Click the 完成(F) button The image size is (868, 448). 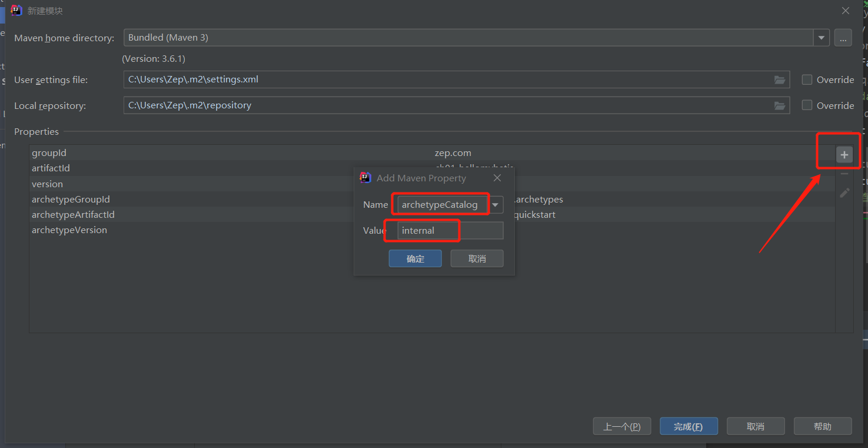tap(689, 426)
